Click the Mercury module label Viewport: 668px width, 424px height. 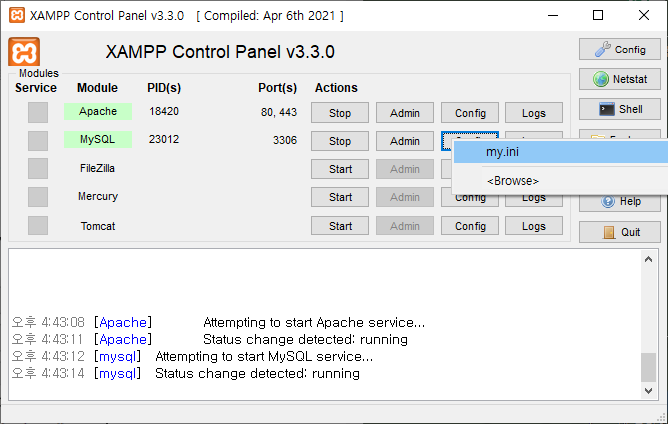98,196
